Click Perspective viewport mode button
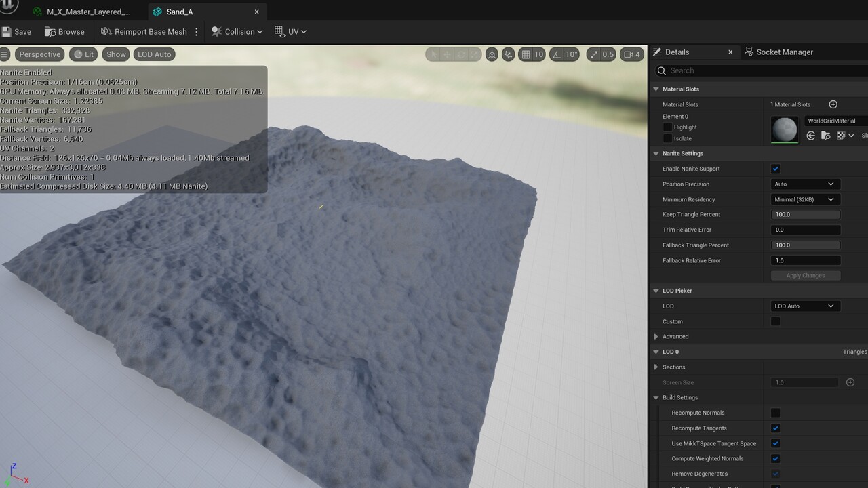 click(x=40, y=54)
